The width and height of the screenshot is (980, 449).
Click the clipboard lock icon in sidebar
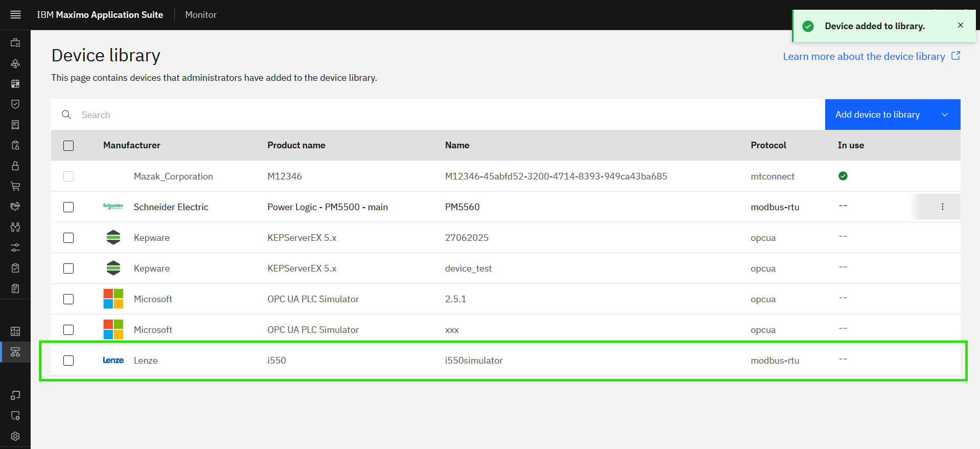(x=15, y=145)
